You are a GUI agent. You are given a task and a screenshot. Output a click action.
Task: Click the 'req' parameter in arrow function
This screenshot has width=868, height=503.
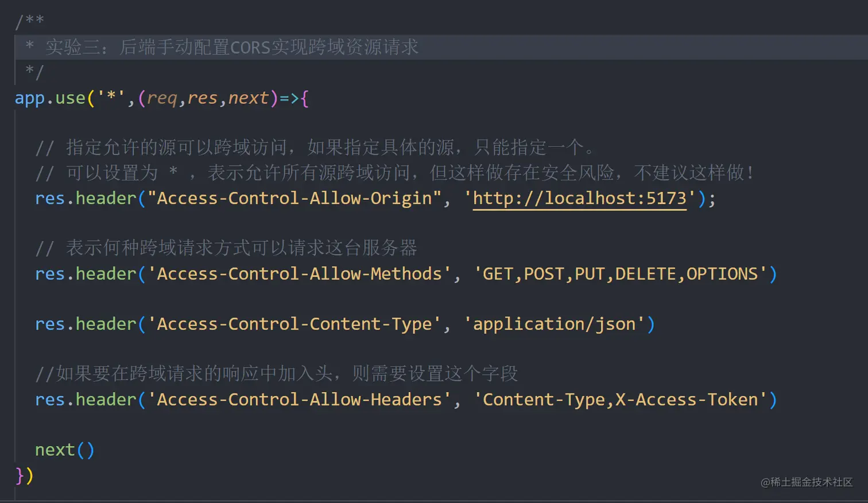click(x=162, y=98)
